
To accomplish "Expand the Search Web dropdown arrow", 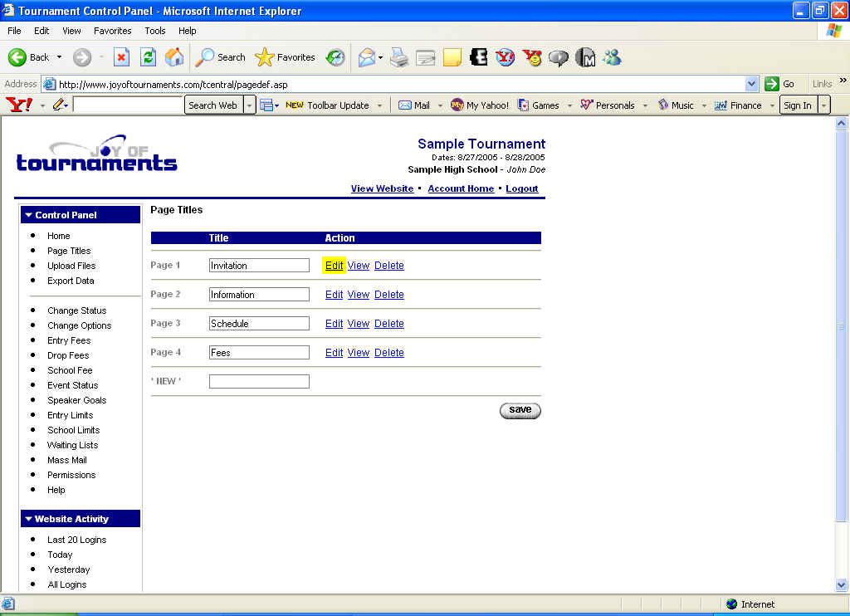I will point(249,105).
